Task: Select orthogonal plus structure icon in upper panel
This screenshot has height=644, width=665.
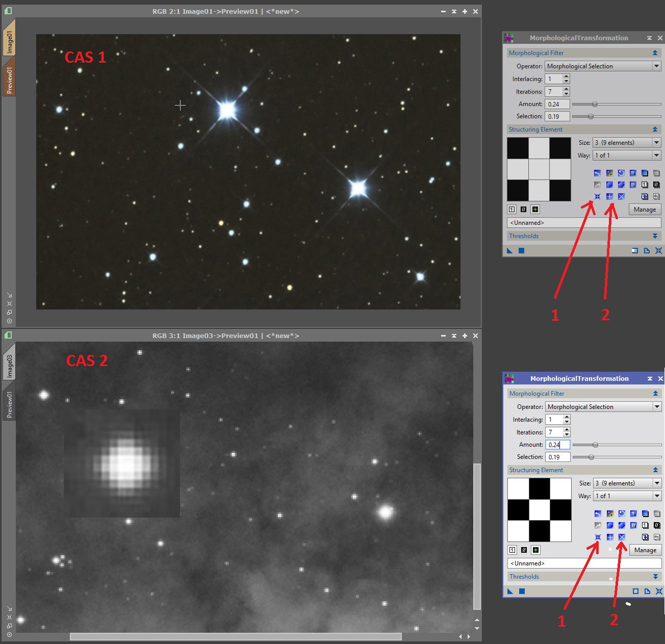Action: click(609, 196)
